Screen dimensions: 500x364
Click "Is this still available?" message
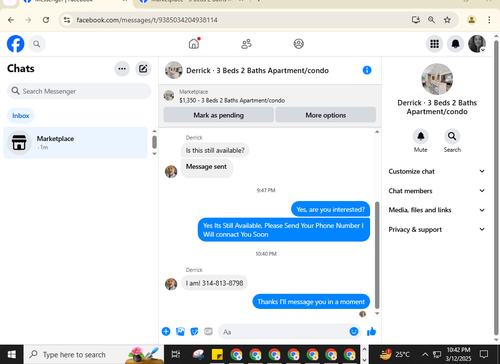coord(215,150)
